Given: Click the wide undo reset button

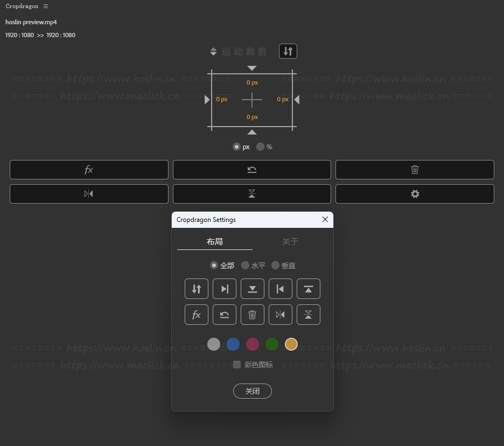Looking at the screenshot, I should coord(252,170).
